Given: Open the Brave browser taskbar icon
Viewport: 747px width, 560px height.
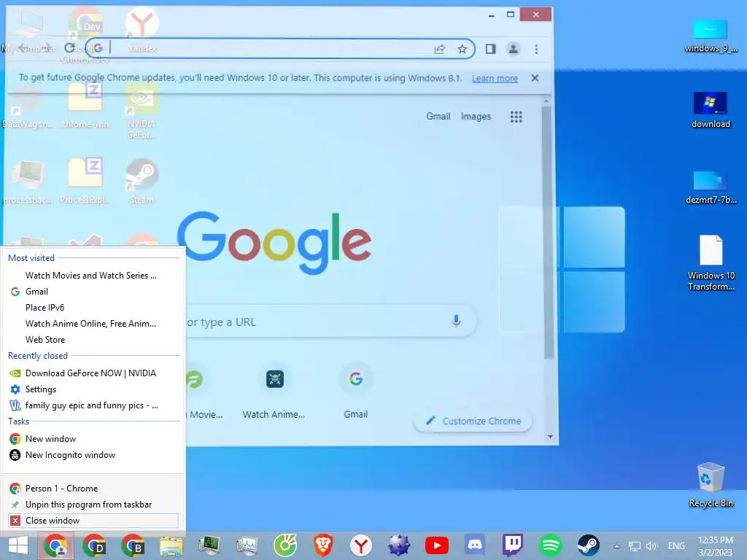Looking at the screenshot, I should coord(323,545).
